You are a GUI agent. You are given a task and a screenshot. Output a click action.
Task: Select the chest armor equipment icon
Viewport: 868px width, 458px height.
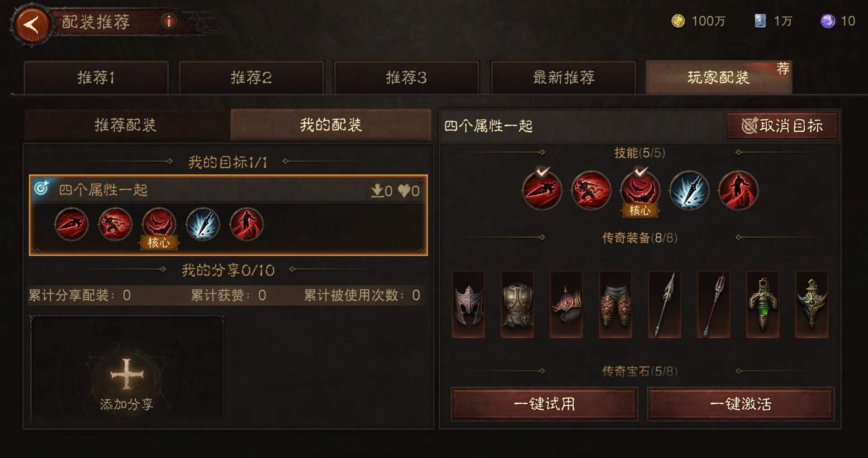517,304
